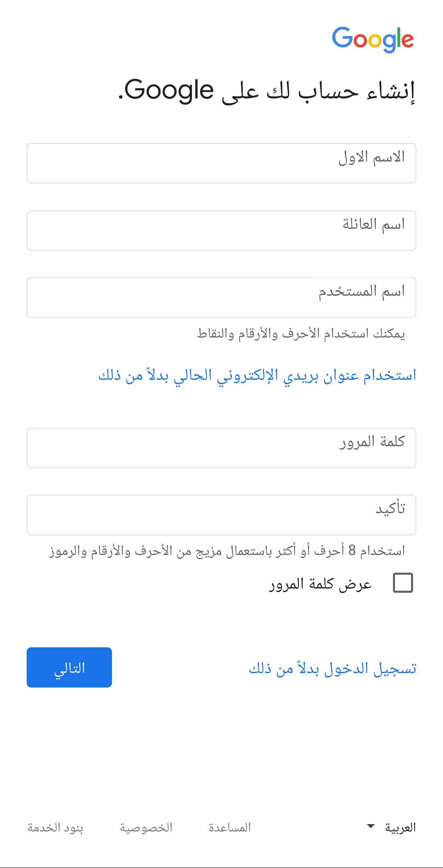Focus the password field (كلمة المرور)

tap(221, 448)
